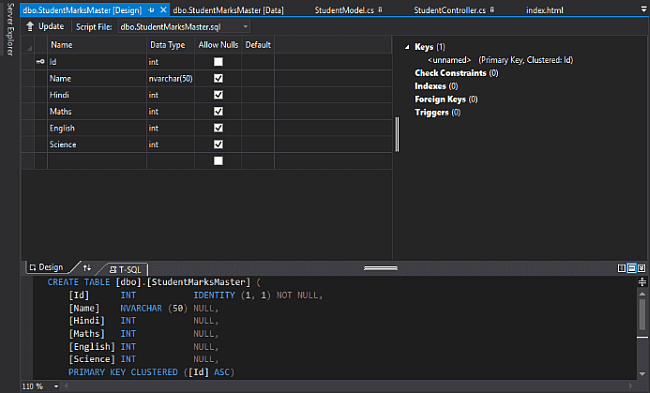Open the StudentController.cs tab
Image resolution: width=650 pixels, height=393 pixels.
450,10
